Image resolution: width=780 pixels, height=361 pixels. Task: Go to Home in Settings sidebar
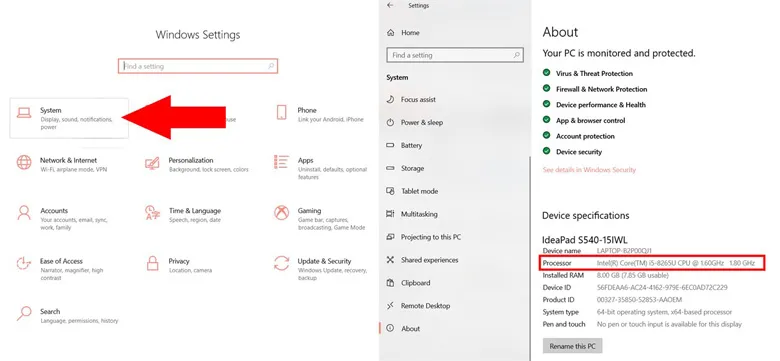(410, 33)
